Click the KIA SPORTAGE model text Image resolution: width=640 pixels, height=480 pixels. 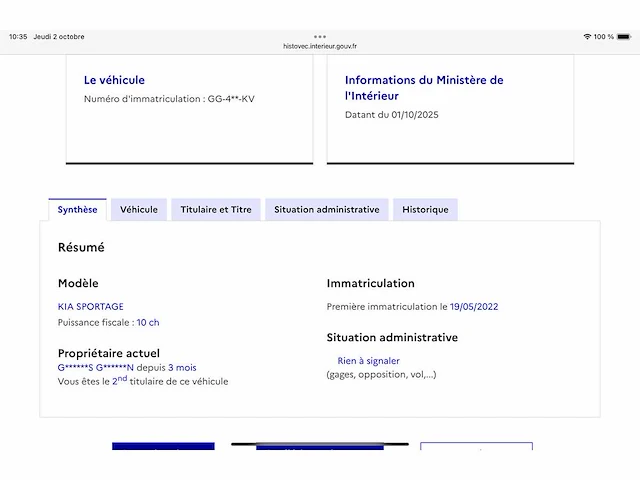(x=91, y=306)
